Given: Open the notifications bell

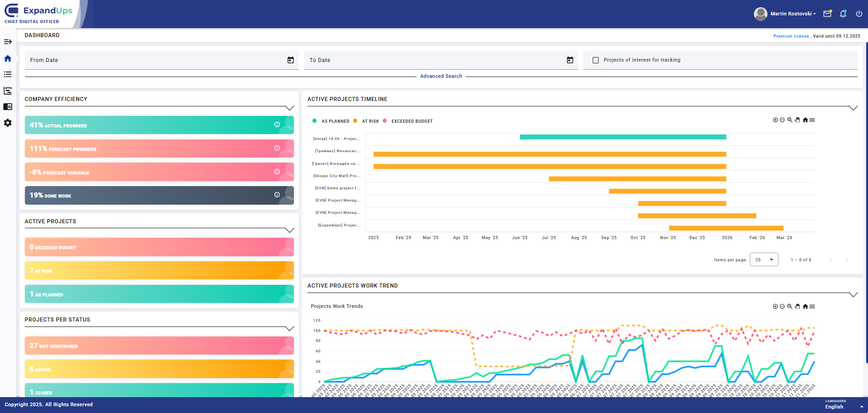Looking at the screenshot, I should point(843,14).
